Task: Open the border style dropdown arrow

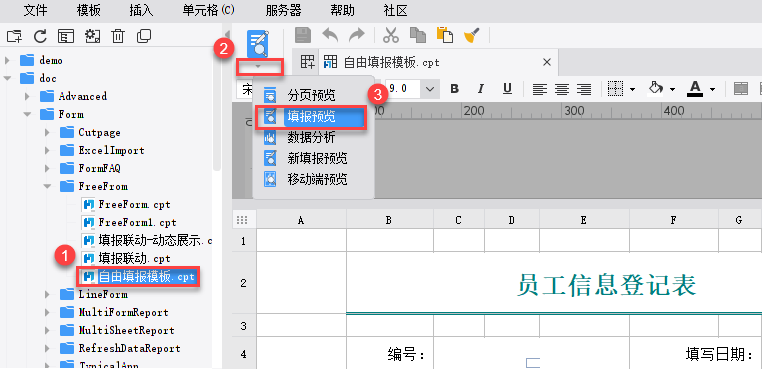Action: (632, 89)
